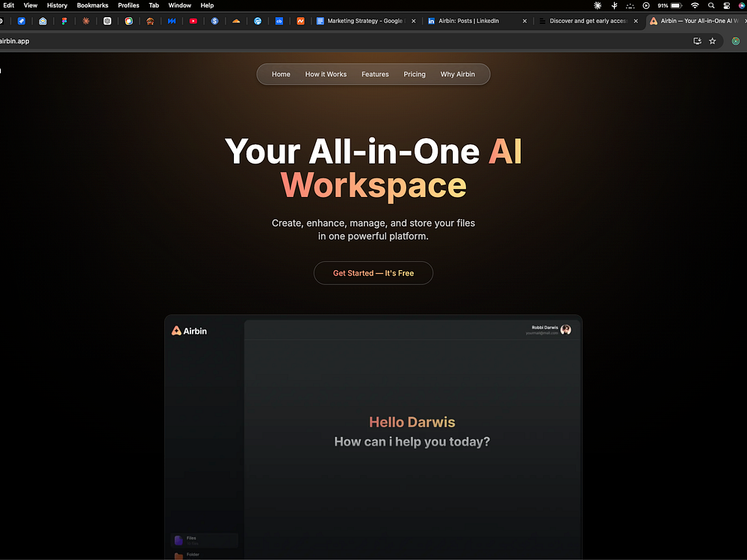Screen dimensions: 747x560
Task: Click 'How can i help you today?' text
Action: pos(412,442)
